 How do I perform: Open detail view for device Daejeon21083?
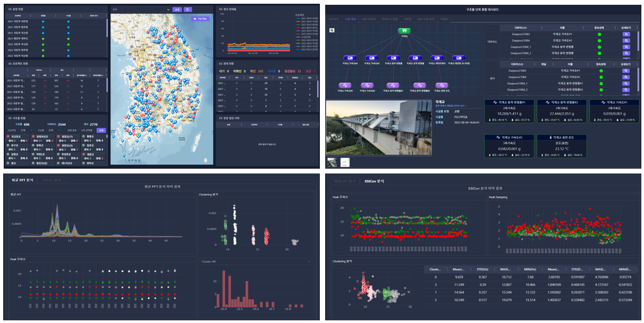click(x=626, y=34)
